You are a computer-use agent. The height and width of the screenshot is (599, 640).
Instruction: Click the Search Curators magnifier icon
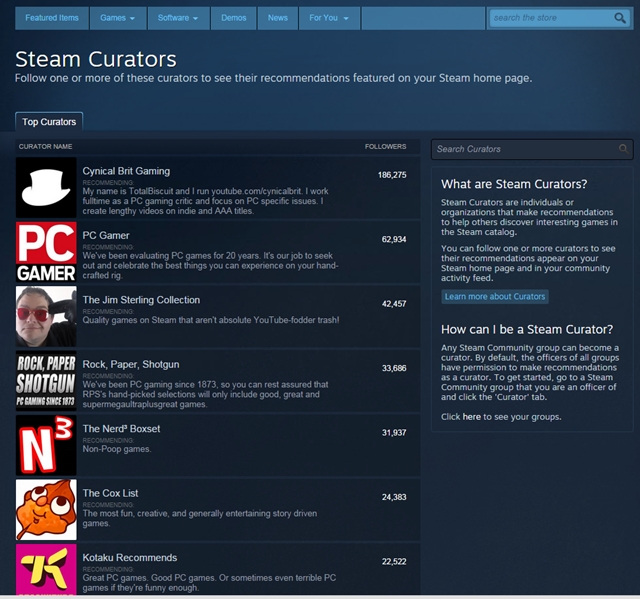[x=623, y=149]
